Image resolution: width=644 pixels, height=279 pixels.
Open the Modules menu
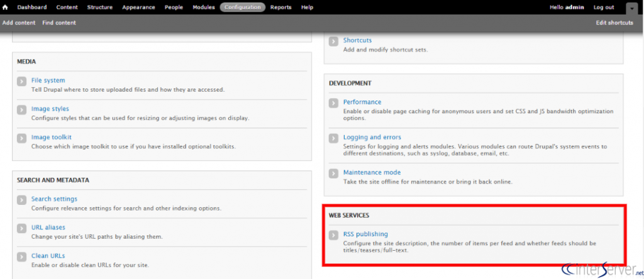(x=204, y=7)
